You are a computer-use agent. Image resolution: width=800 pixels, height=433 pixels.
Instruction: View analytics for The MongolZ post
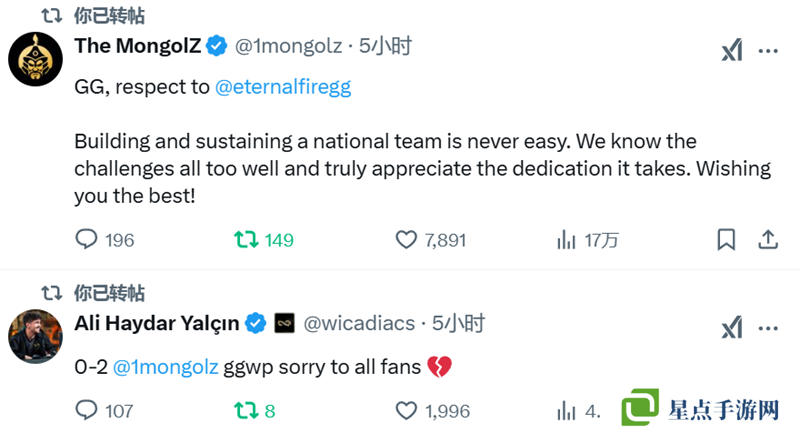567,240
